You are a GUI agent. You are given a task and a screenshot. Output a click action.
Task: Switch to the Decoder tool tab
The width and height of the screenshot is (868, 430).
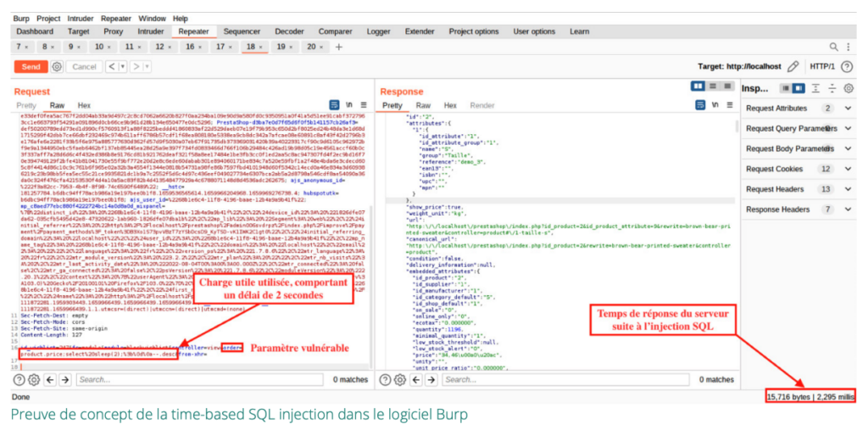(x=290, y=31)
